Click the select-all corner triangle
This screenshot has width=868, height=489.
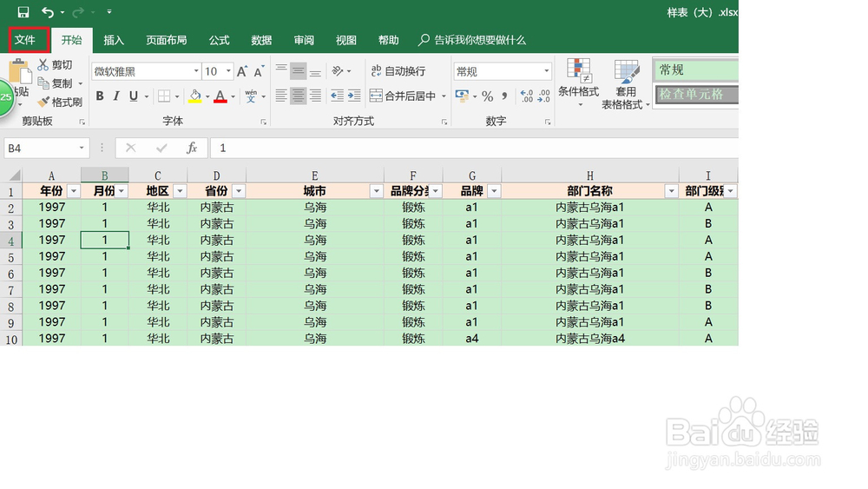coord(14,175)
